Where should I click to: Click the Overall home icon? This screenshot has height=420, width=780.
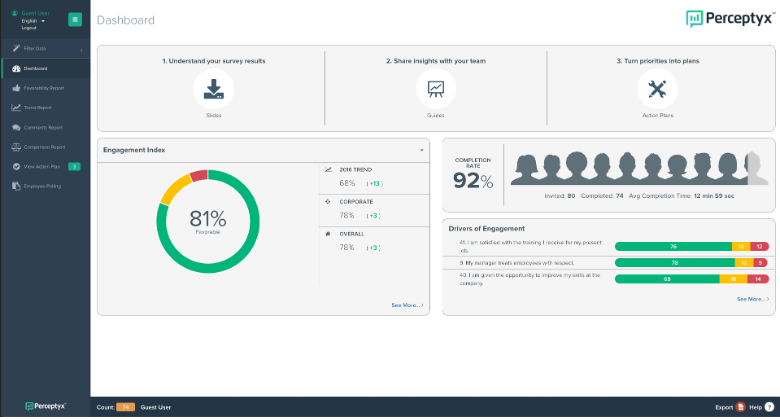[x=328, y=233]
